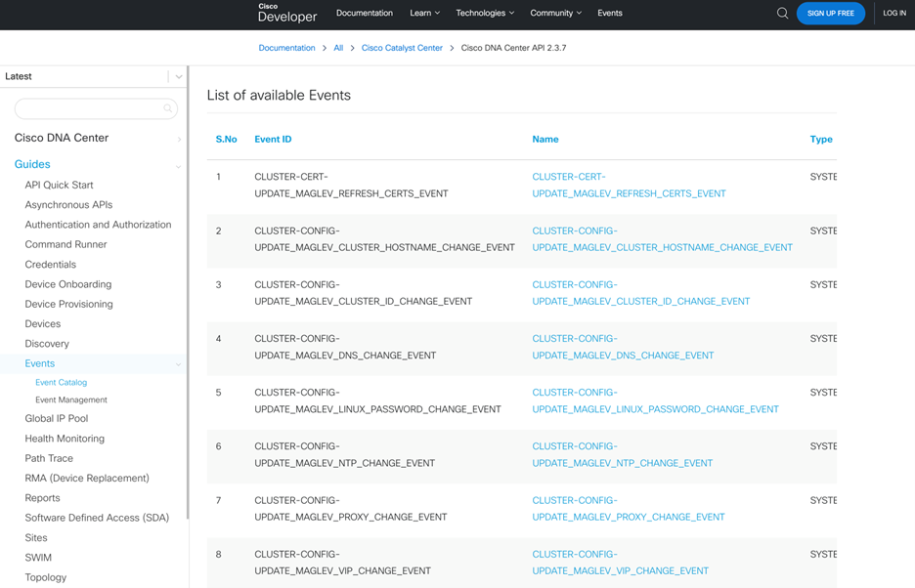
Task: Open the Community menu
Action: pyautogui.click(x=555, y=14)
